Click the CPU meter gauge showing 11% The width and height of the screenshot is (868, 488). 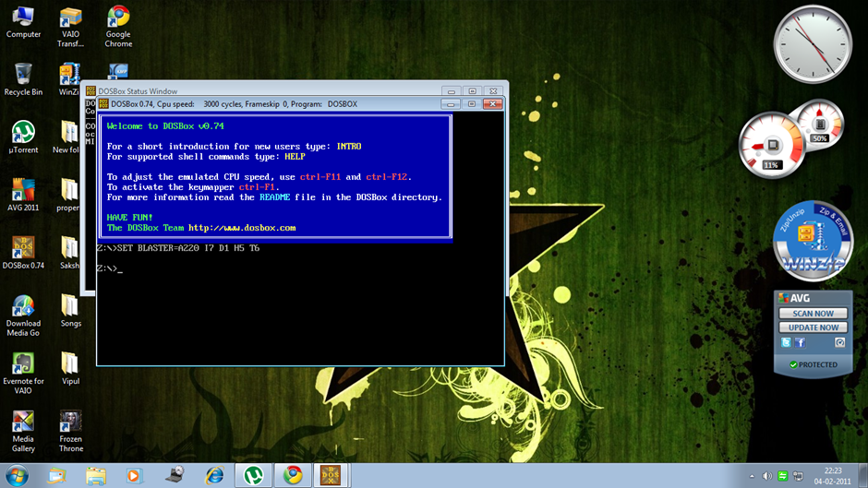772,145
